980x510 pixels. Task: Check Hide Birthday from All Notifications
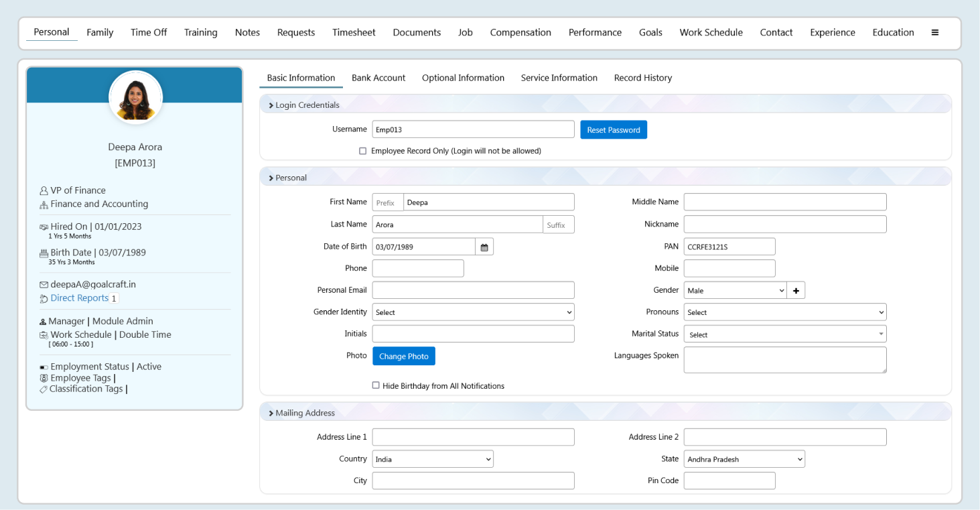pyautogui.click(x=376, y=386)
